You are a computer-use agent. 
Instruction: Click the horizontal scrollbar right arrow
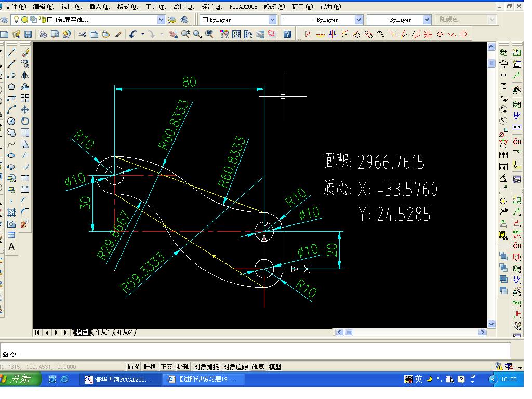coord(482,332)
